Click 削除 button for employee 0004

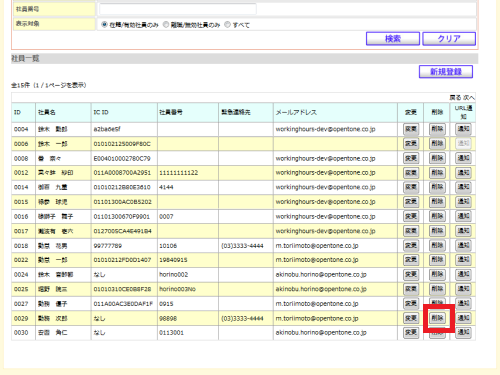[x=437, y=129]
